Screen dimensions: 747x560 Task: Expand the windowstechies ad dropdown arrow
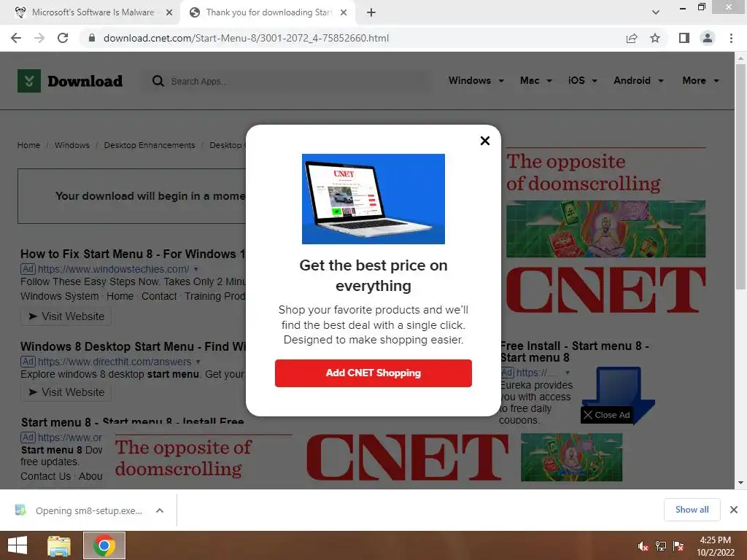click(x=196, y=269)
